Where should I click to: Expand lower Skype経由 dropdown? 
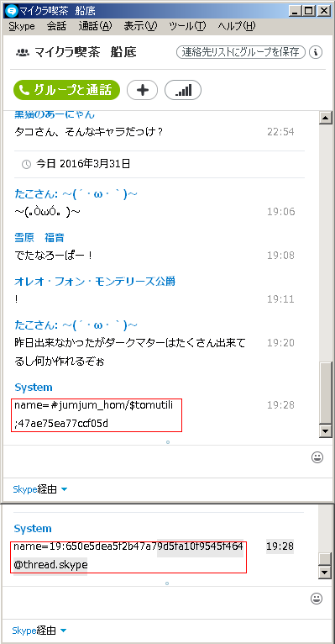point(39,631)
